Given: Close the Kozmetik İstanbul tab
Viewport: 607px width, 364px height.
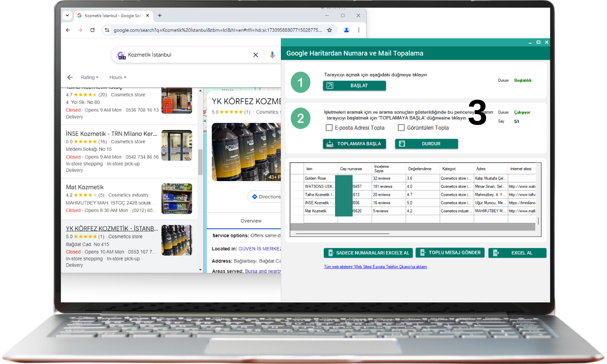Looking at the screenshot, I should [x=147, y=15].
